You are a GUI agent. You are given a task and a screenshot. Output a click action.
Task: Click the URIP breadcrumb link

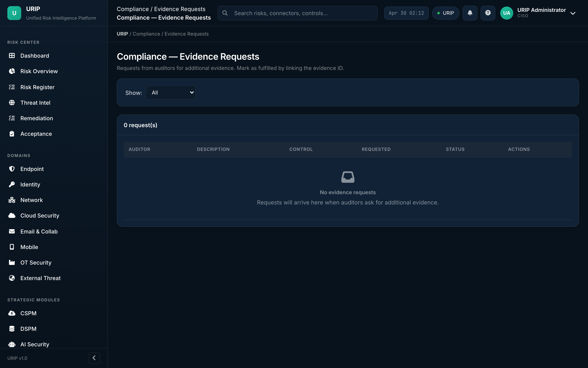coord(122,34)
